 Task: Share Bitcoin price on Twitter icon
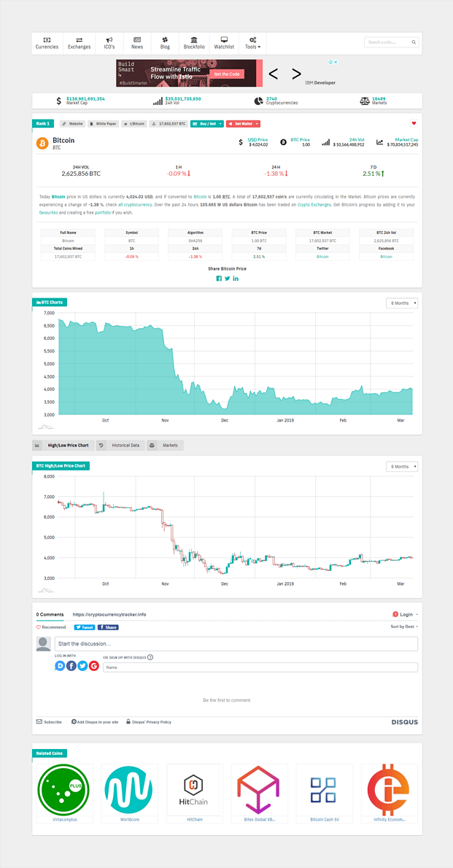click(227, 278)
